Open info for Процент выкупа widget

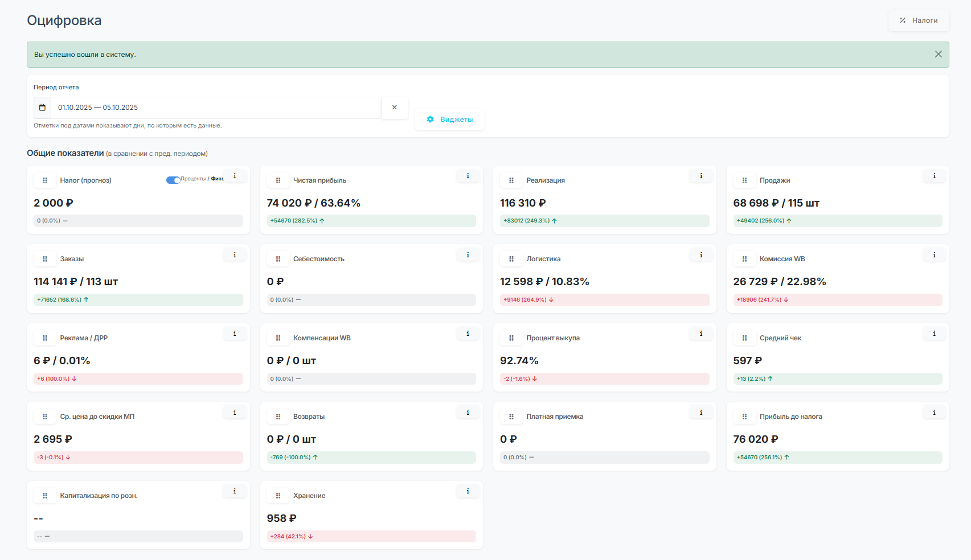pyautogui.click(x=700, y=333)
